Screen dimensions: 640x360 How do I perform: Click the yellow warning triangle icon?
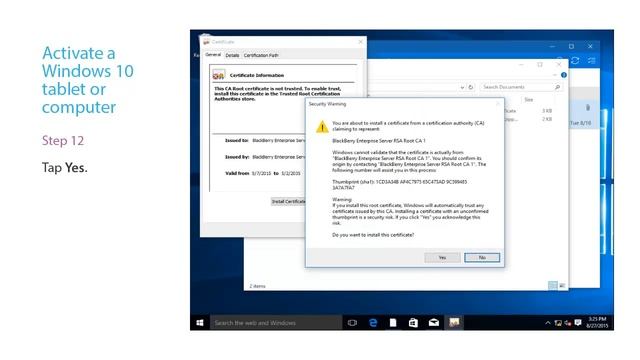tap(322, 127)
